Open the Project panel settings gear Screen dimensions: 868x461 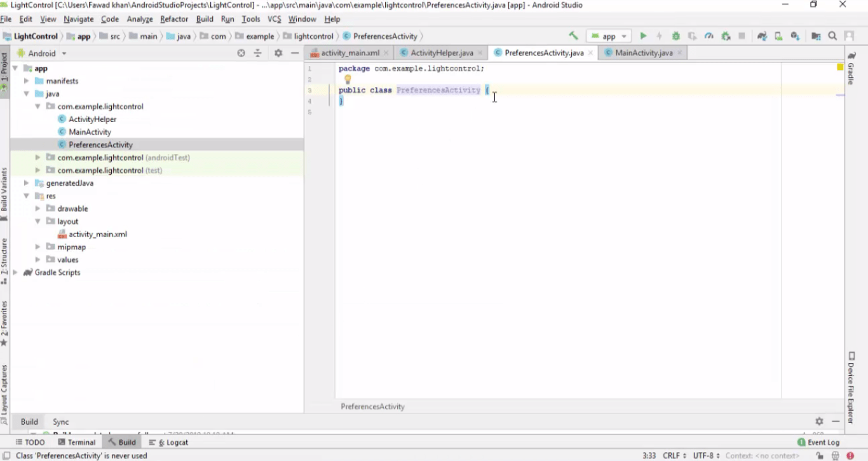278,53
